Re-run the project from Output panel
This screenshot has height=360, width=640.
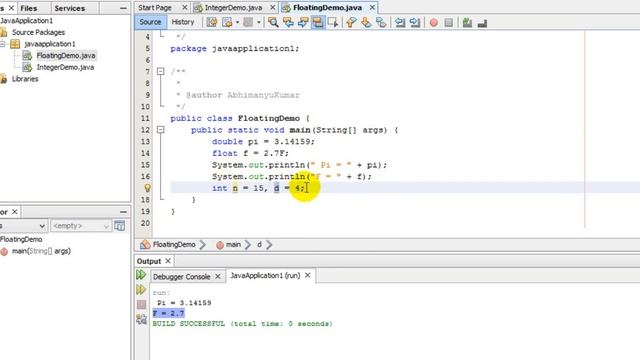[141, 275]
